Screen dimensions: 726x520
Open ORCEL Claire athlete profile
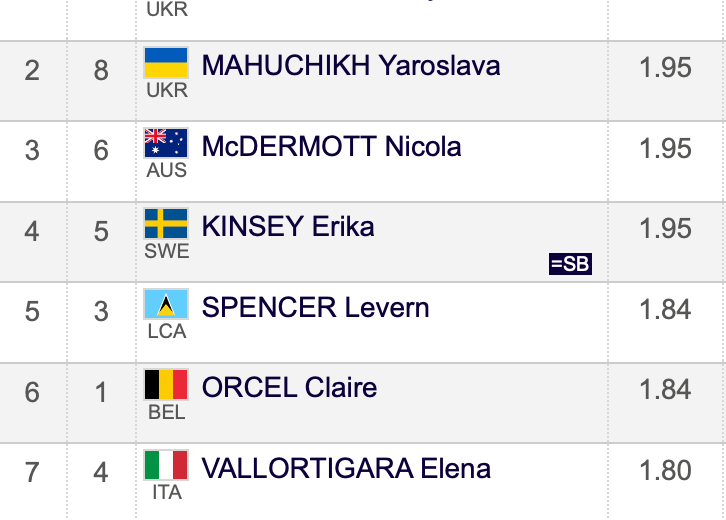289,388
